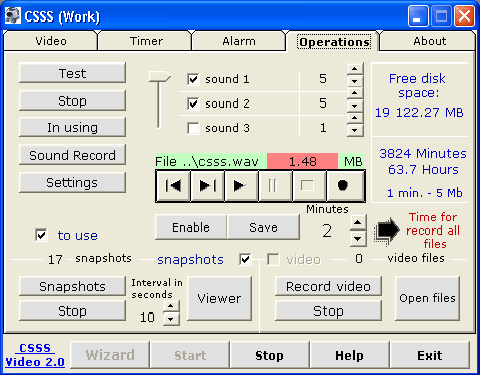Viewport: 480px width, 375px height.
Task: Skip to the sound file start
Action: point(173,186)
